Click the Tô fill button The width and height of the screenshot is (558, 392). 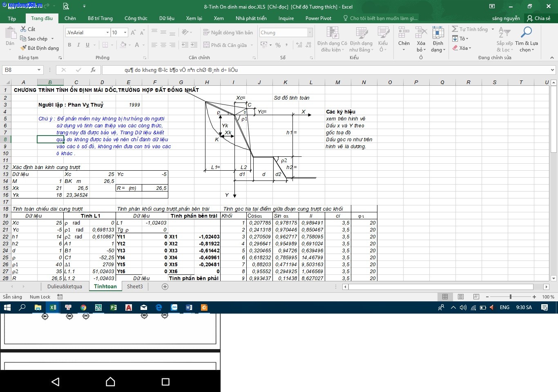click(x=460, y=38)
